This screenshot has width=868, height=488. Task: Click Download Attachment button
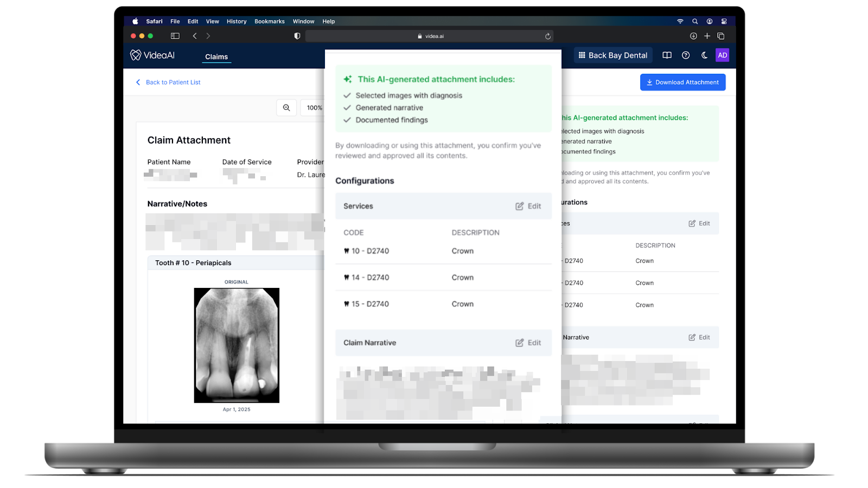pos(682,82)
